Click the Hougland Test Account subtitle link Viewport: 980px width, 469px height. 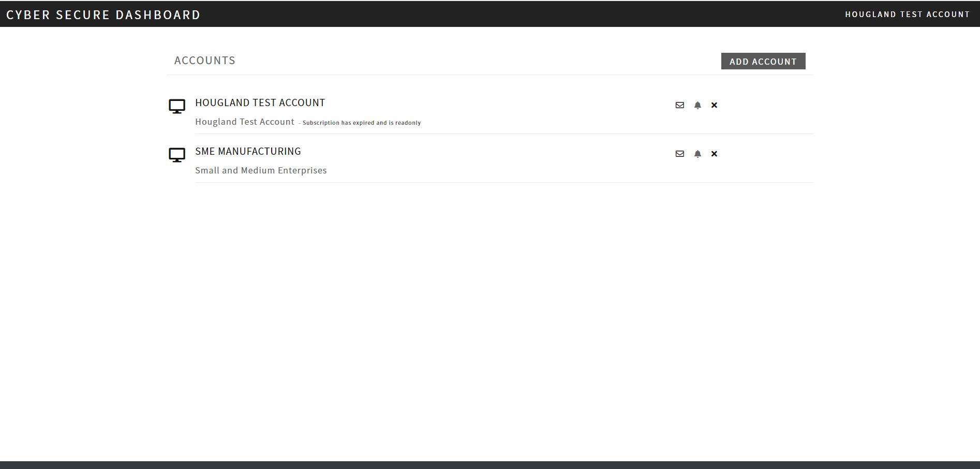(x=244, y=122)
